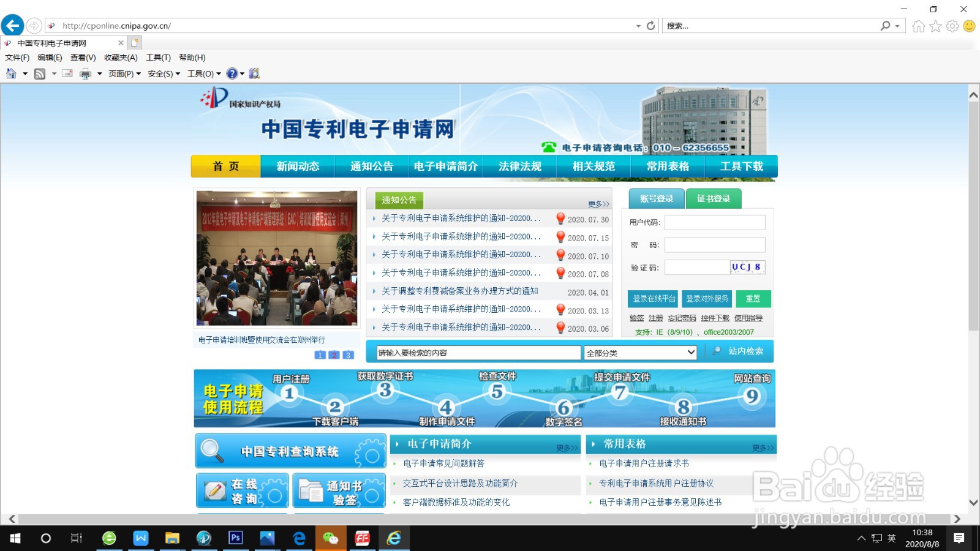The width and height of the screenshot is (980, 551).
Task: Expand the home button dropdown arrow
Action: pos(25,74)
